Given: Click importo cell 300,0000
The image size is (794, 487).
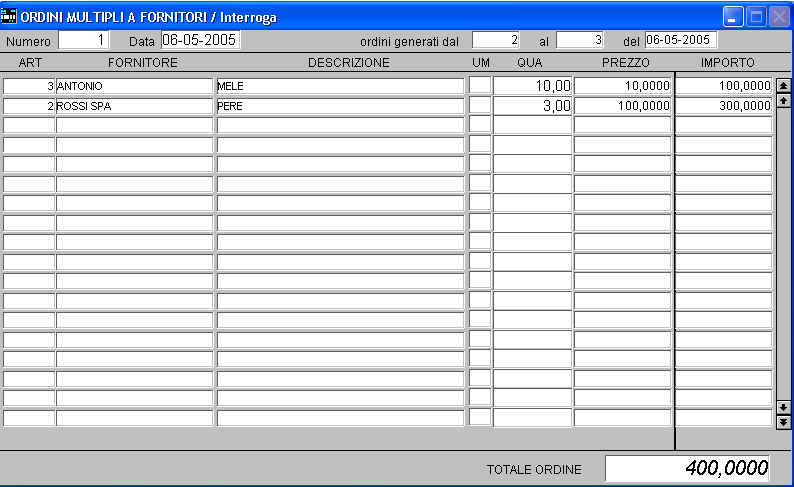Looking at the screenshot, I should pyautogui.click(x=724, y=105).
